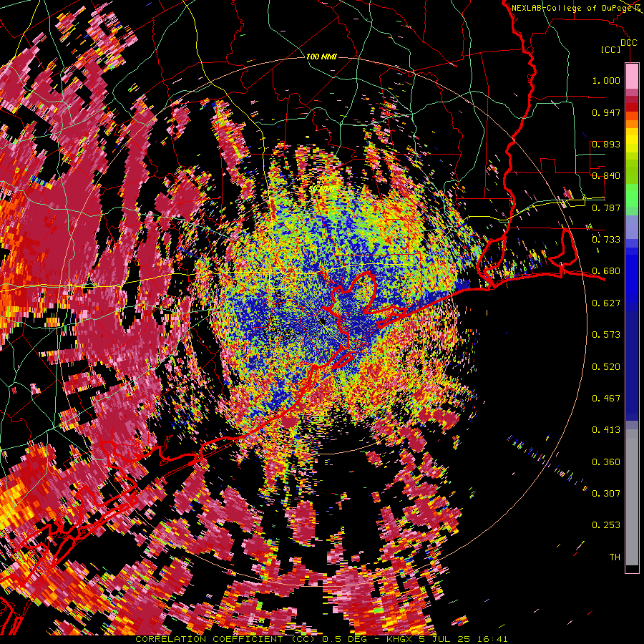
Task: Click the TH threshold legend label
Action: tap(615, 557)
